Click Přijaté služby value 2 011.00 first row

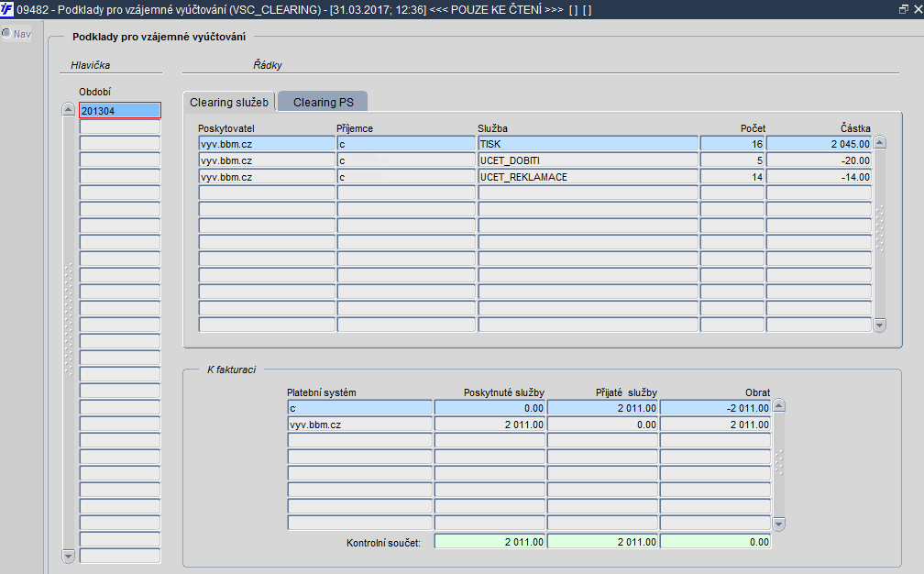602,408
